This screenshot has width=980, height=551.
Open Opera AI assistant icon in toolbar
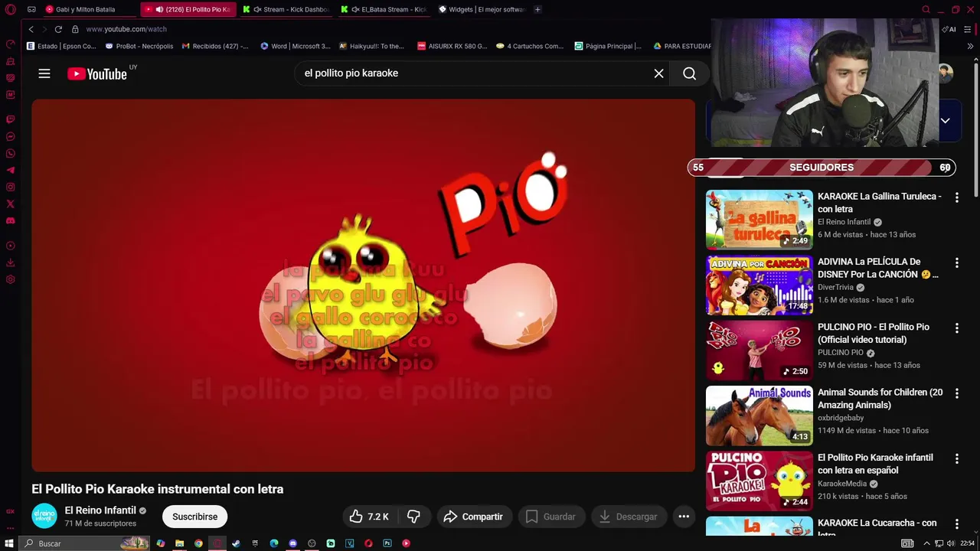[x=949, y=29]
